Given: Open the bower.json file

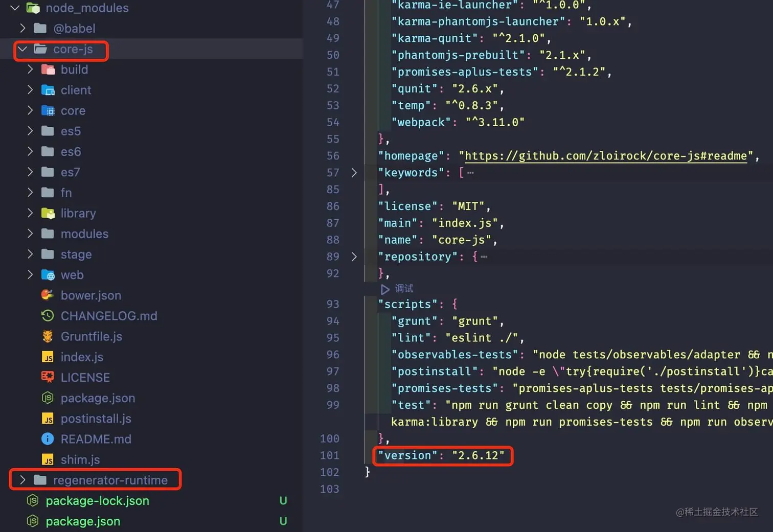Looking at the screenshot, I should coord(91,295).
